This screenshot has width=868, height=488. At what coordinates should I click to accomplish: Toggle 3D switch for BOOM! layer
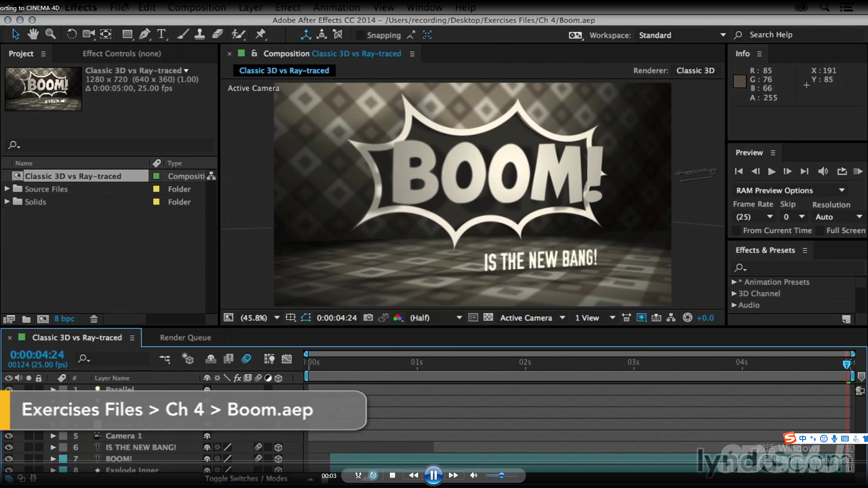coord(278,459)
